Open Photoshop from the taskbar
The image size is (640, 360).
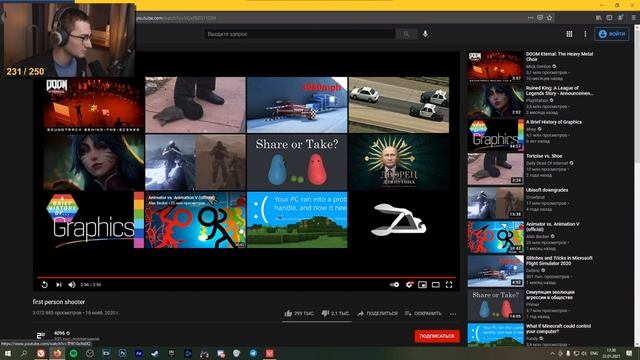point(122,353)
